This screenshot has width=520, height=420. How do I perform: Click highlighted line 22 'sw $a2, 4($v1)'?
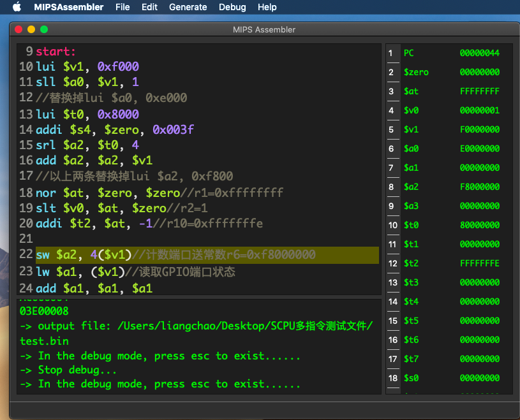pos(207,255)
